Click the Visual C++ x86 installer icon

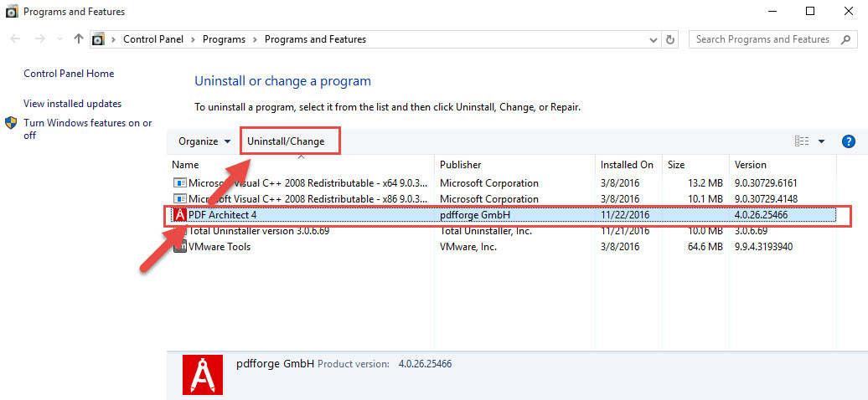(x=179, y=198)
